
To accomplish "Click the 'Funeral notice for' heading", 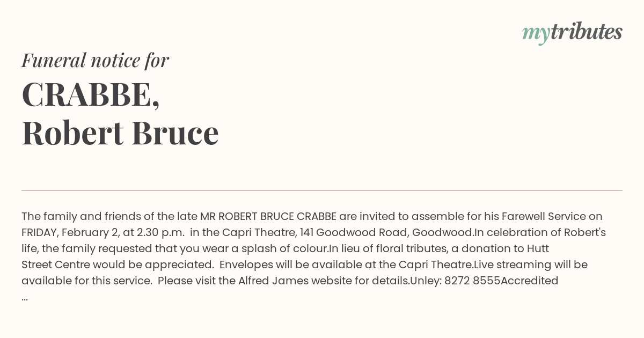I will click(95, 60).
